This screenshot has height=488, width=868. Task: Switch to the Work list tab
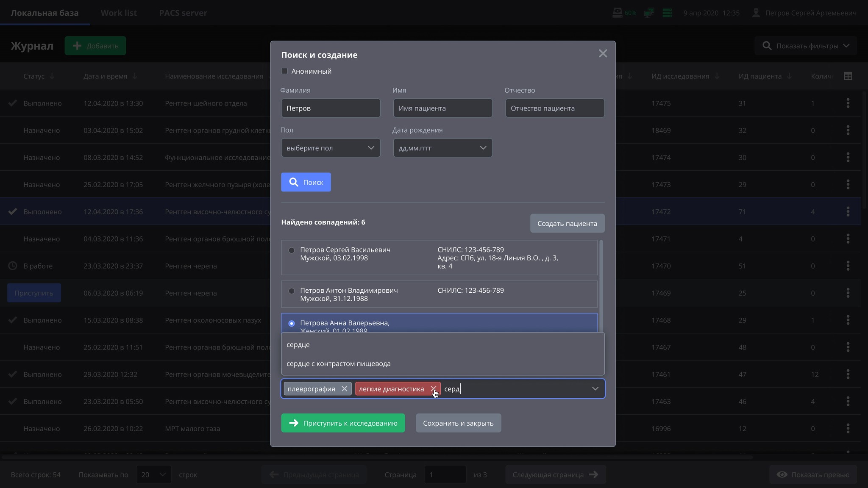coord(119,13)
